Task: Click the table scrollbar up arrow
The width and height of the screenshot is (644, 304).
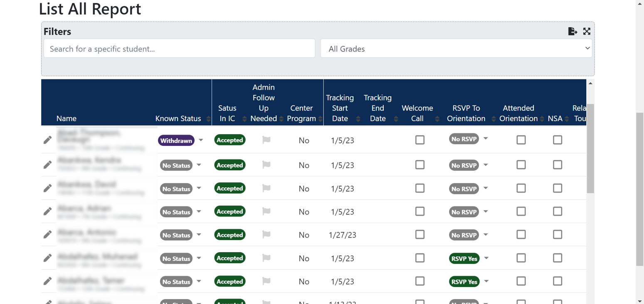Action: (590, 83)
